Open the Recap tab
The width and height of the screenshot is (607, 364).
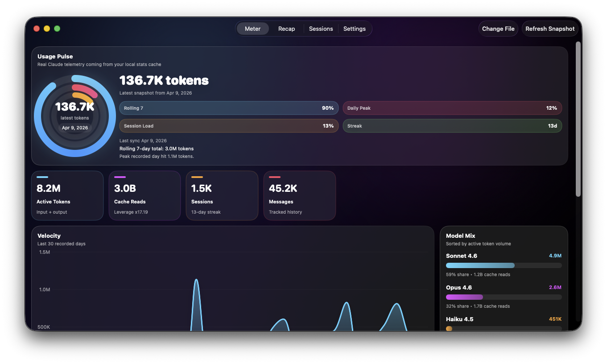click(286, 29)
